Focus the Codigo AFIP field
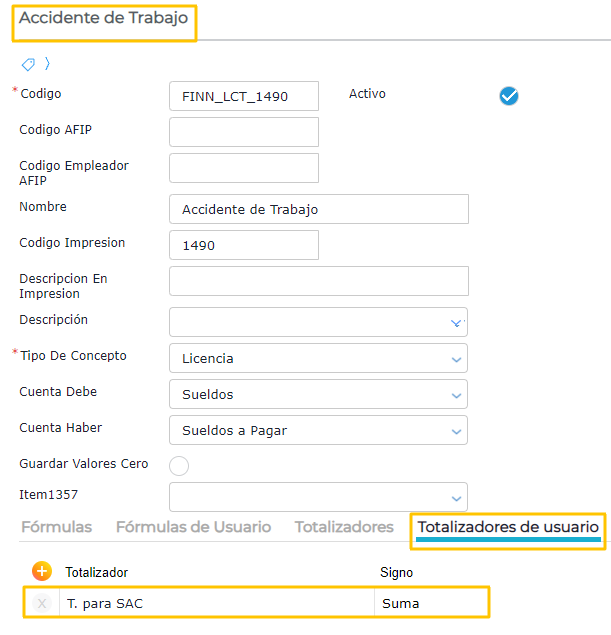611x635 pixels. tap(244, 132)
